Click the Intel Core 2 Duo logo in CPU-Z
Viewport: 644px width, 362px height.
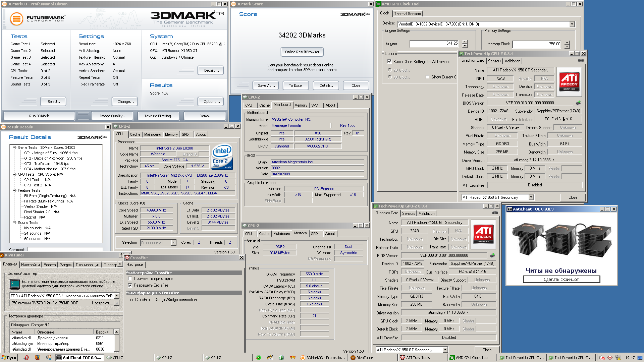[222, 158]
